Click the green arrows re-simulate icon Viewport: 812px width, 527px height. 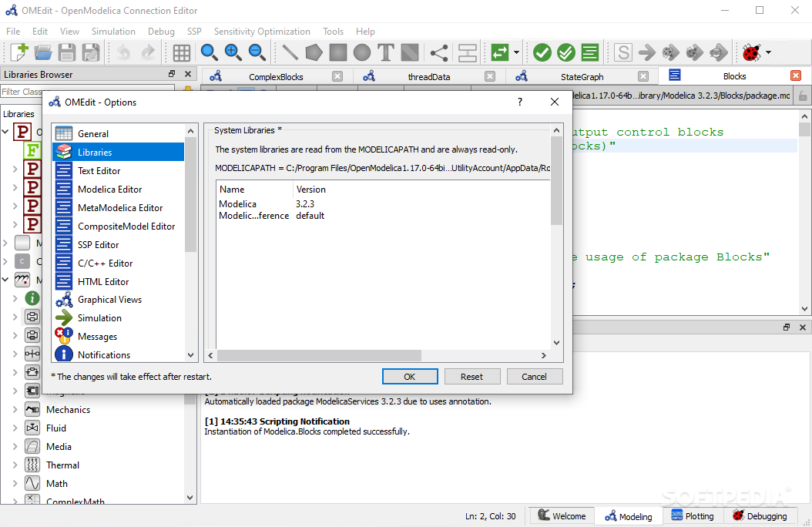(500, 52)
